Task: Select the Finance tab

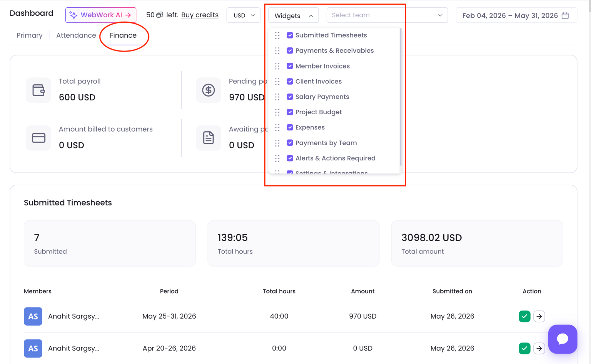Action: coord(123,35)
